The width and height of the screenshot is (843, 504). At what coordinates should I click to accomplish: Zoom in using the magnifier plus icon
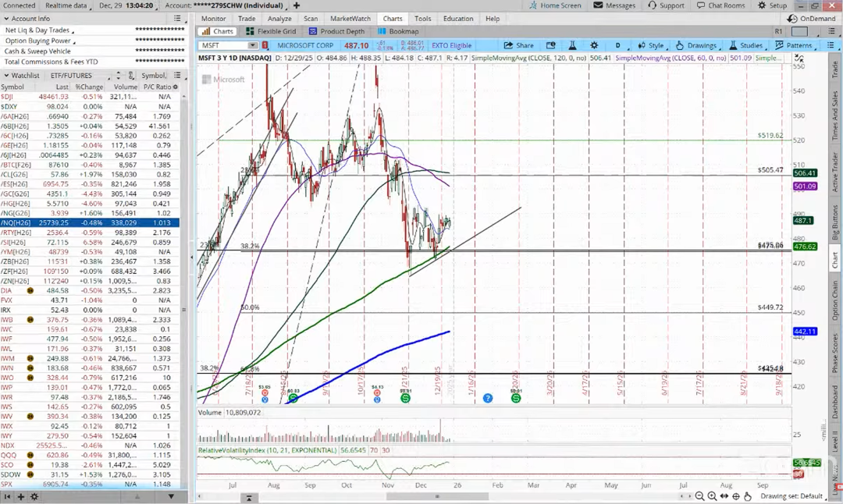click(x=713, y=496)
